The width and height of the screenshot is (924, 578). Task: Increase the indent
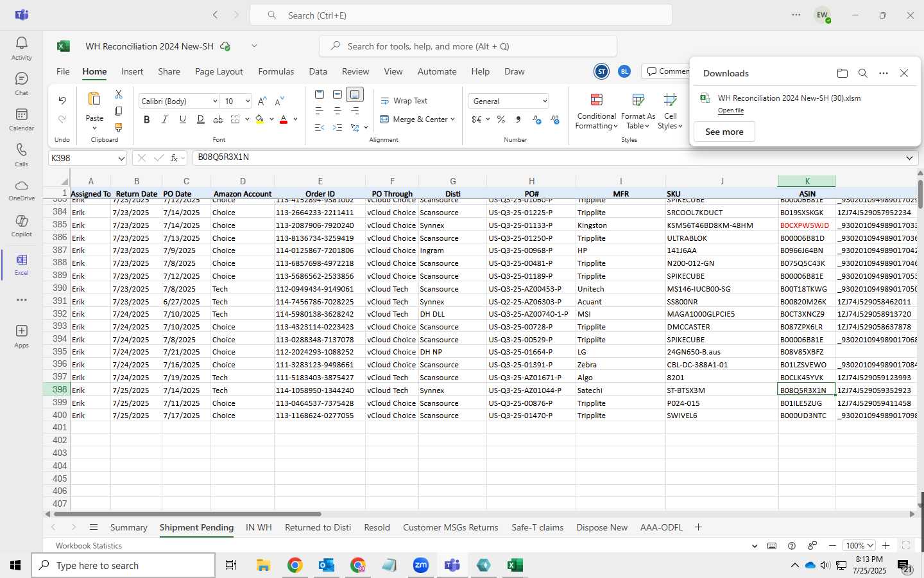pos(338,128)
